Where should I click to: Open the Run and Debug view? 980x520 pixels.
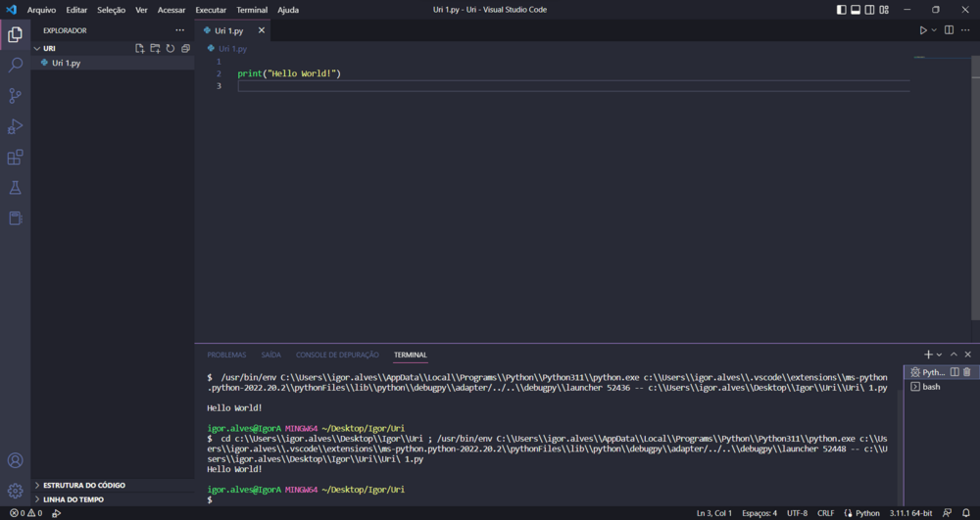(x=15, y=126)
